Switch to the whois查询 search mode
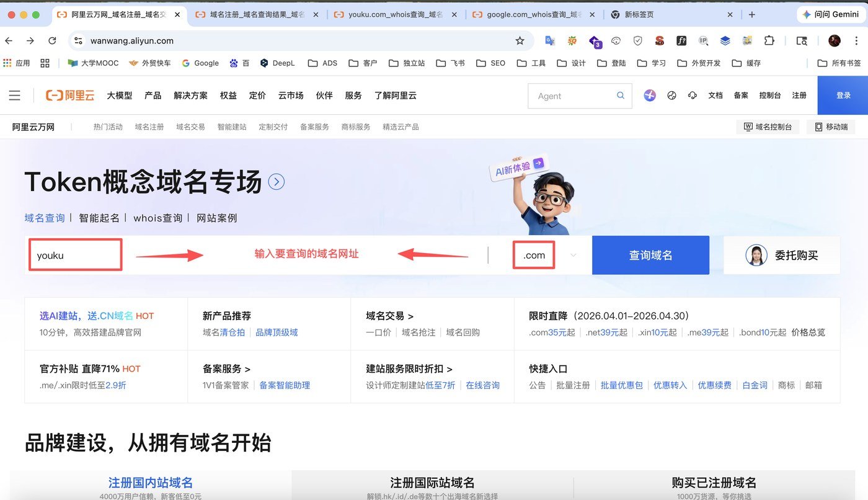Screen dimensions: 868x500 [157, 218]
